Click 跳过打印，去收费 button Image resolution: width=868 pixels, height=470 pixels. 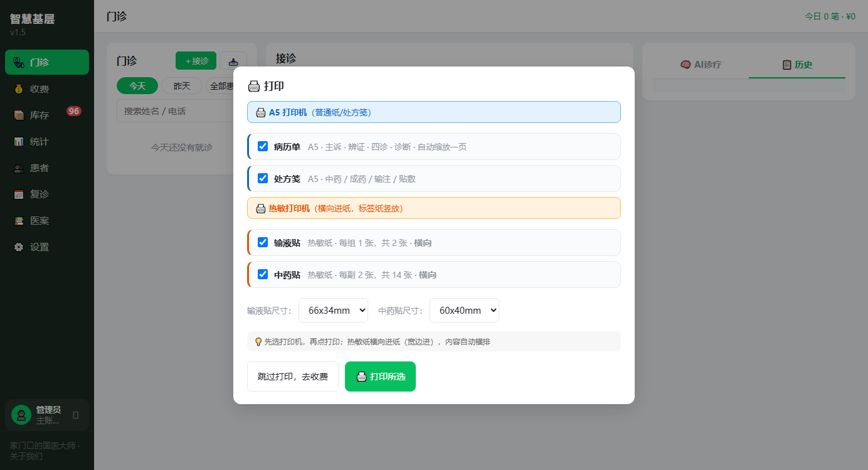[293, 377]
